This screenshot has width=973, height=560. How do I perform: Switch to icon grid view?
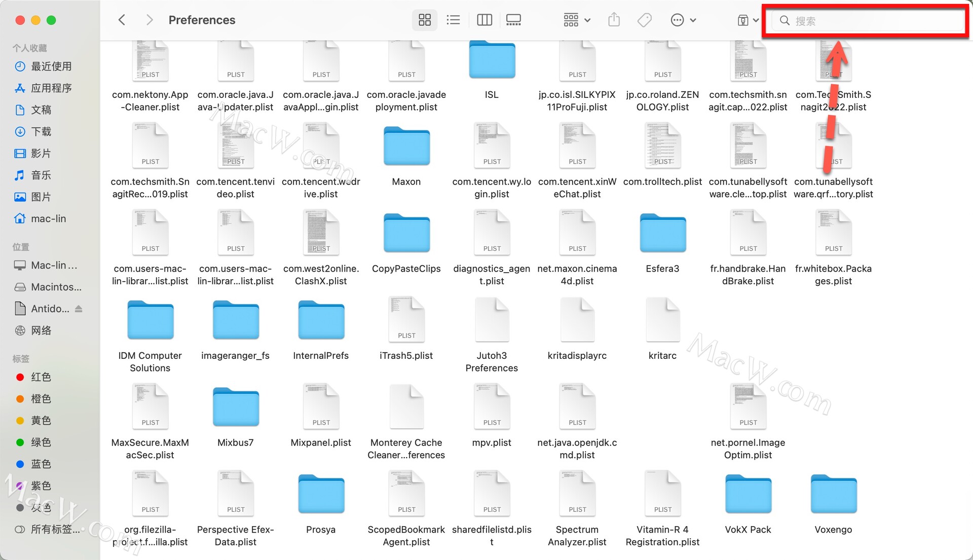pos(425,20)
